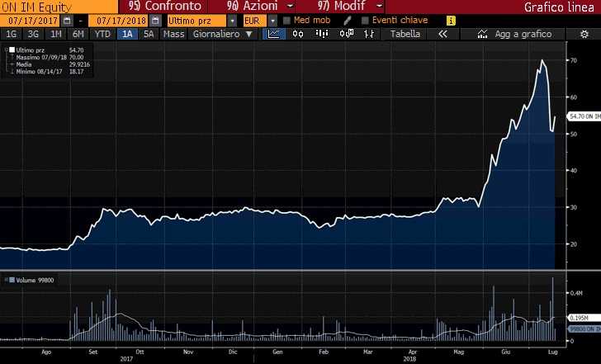Open calendar picker for start date 07/17/2017
Screen dimensions: 601x364
67,21
